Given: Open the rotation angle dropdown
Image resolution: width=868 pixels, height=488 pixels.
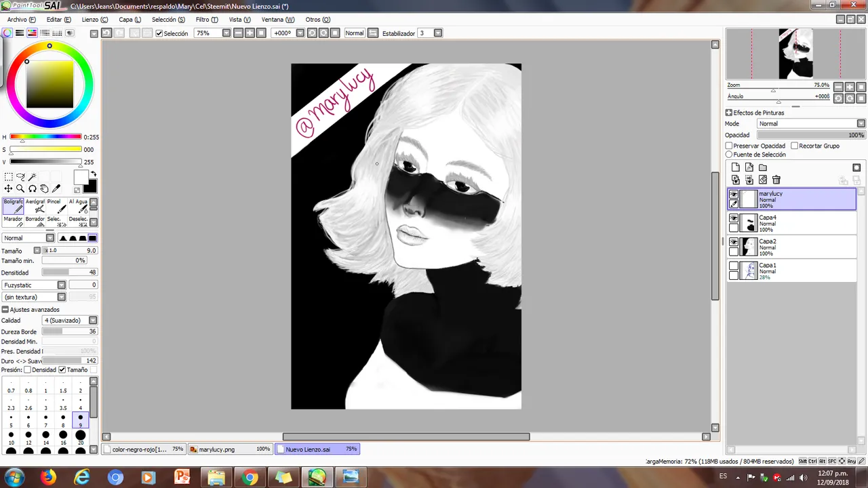Looking at the screenshot, I should coord(299,33).
